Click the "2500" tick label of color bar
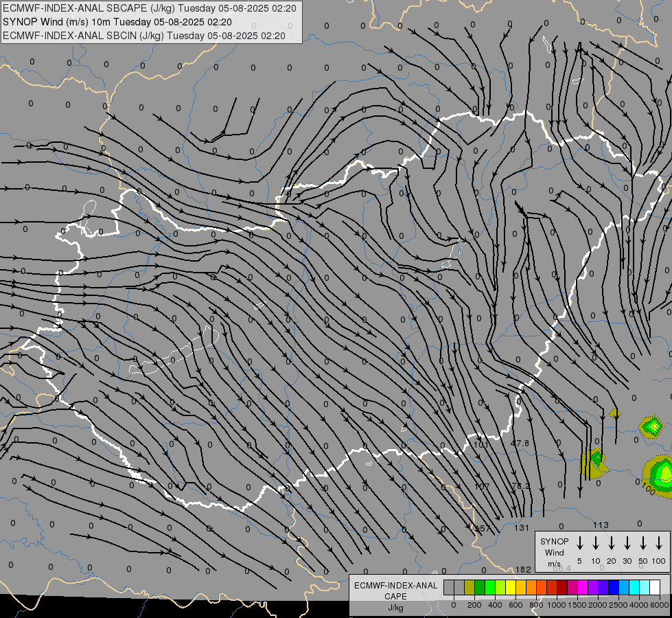The width and height of the screenshot is (672, 618). tap(618, 605)
